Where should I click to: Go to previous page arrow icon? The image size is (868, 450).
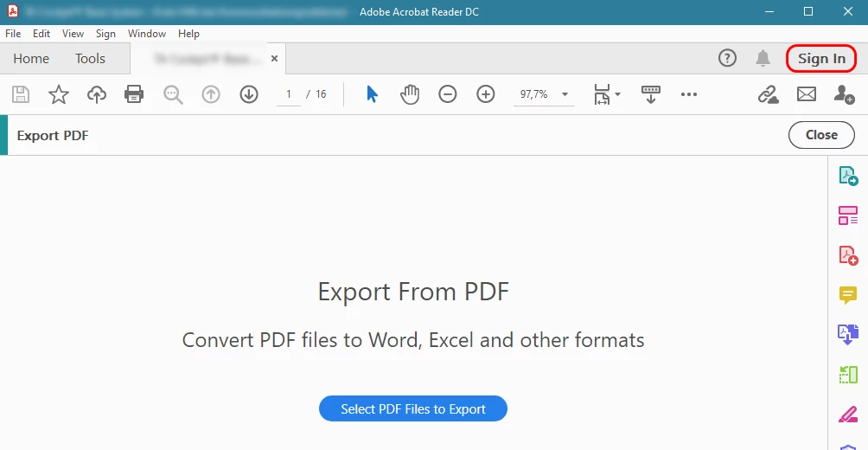(x=211, y=94)
